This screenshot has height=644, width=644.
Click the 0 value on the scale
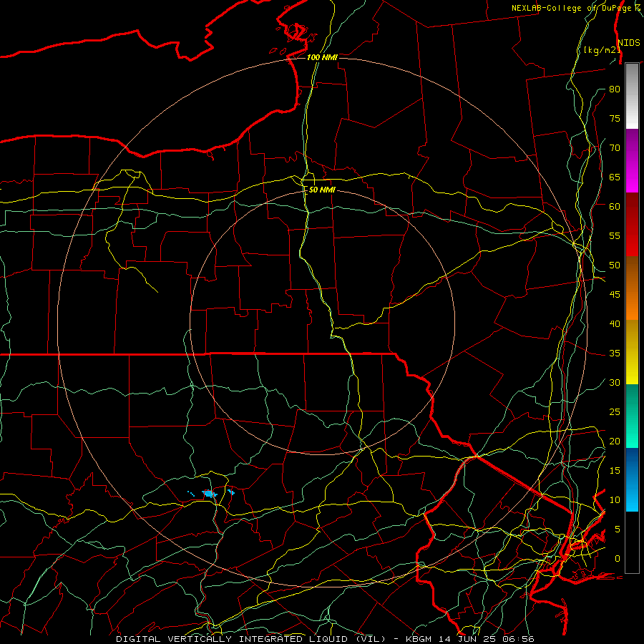tap(618, 559)
